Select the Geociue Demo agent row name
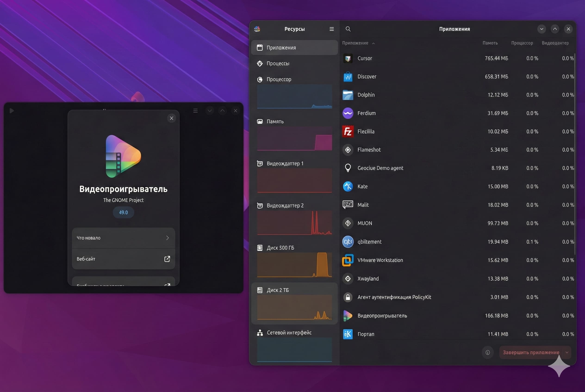The image size is (585, 392). (x=380, y=168)
